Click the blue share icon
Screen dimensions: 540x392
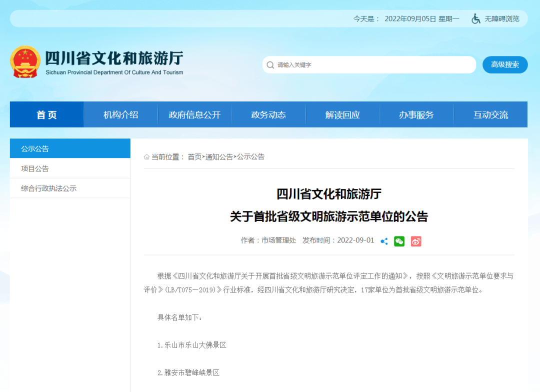(384, 241)
